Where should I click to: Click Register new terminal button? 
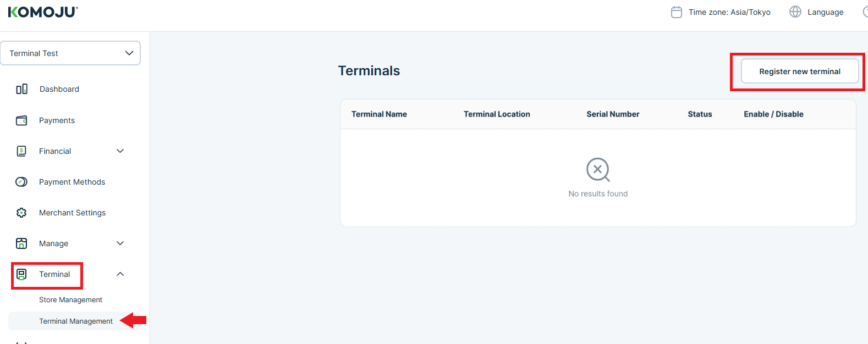pos(800,71)
